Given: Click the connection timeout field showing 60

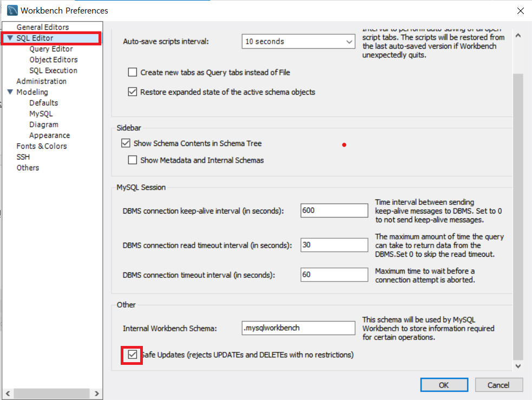Looking at the screenshot, I should tap(334, 275).
